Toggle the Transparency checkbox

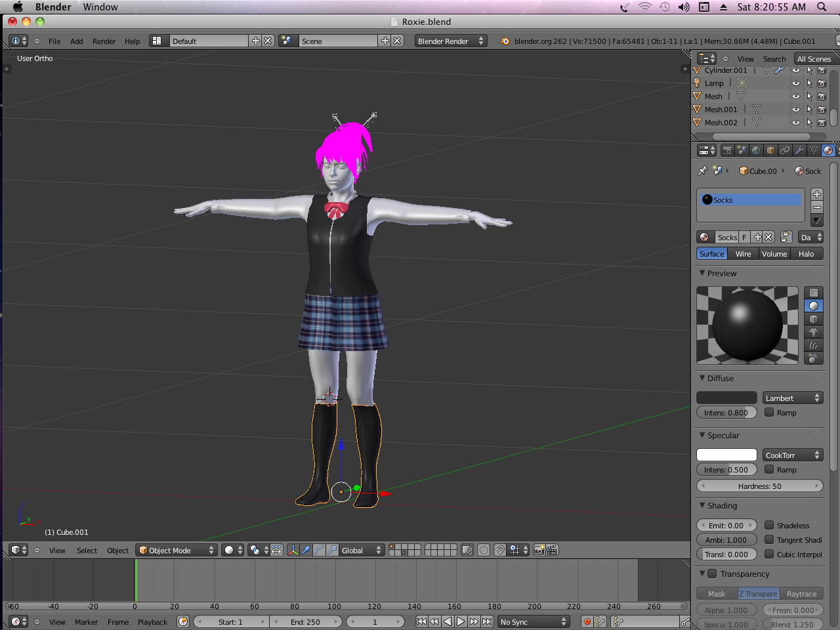(x=712, y=574)
